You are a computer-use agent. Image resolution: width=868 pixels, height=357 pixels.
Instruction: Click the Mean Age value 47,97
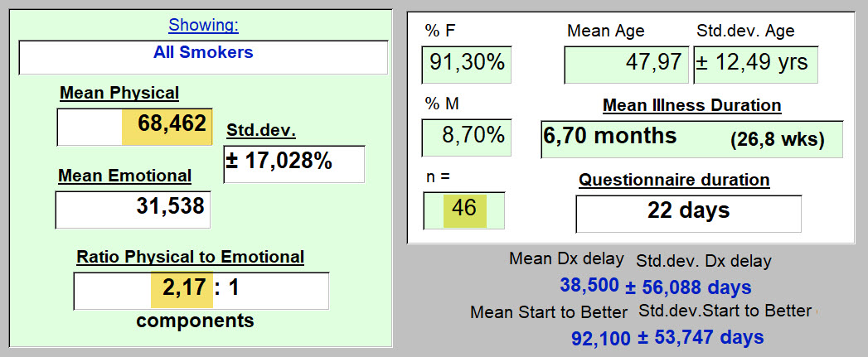click(x=627, y=65)
